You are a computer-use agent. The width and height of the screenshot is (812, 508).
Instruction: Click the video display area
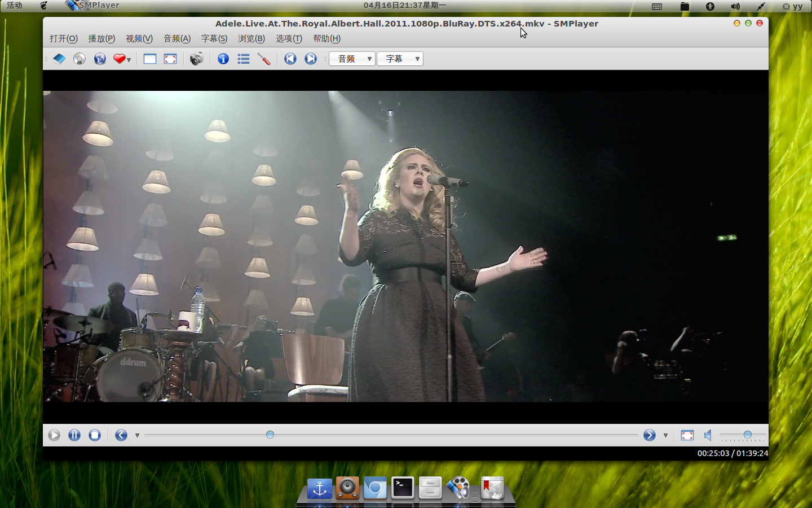point(405,247)
